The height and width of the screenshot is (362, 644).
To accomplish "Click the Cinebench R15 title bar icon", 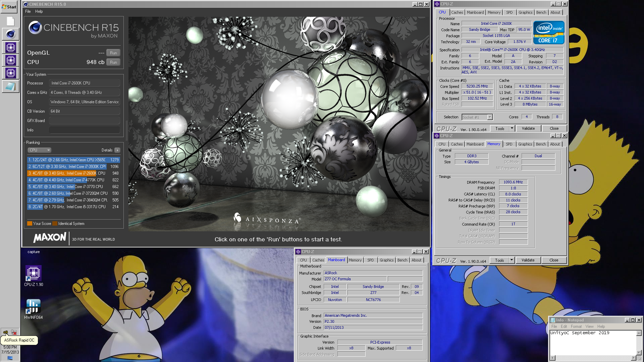I will coord(26,4).
